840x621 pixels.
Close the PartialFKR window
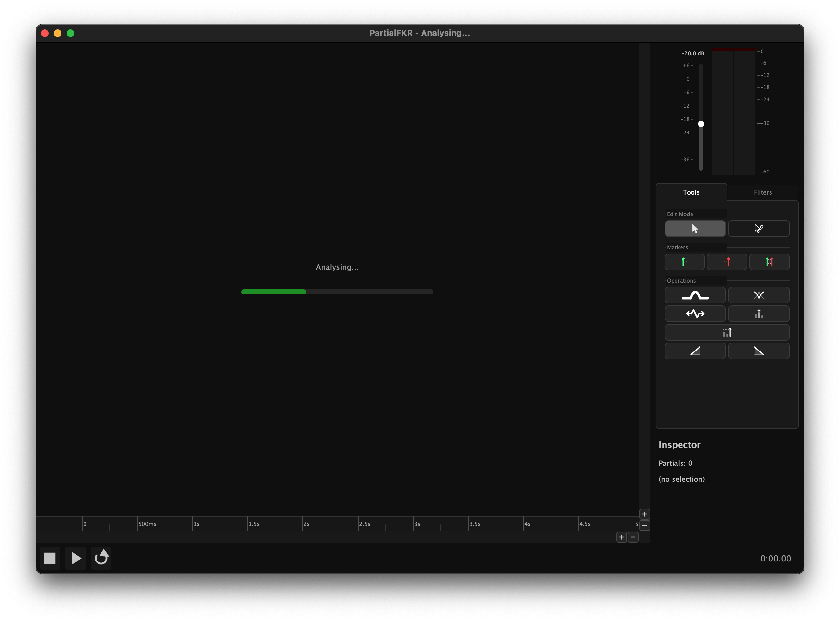45,33
